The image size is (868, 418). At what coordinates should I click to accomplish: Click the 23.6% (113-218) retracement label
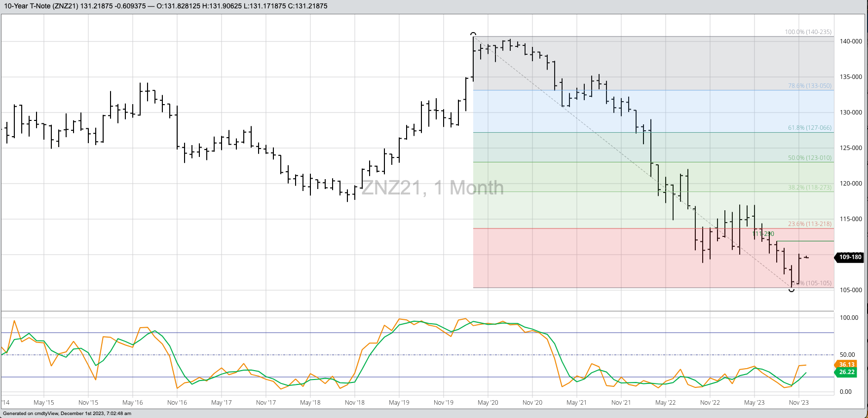[809, 224]
